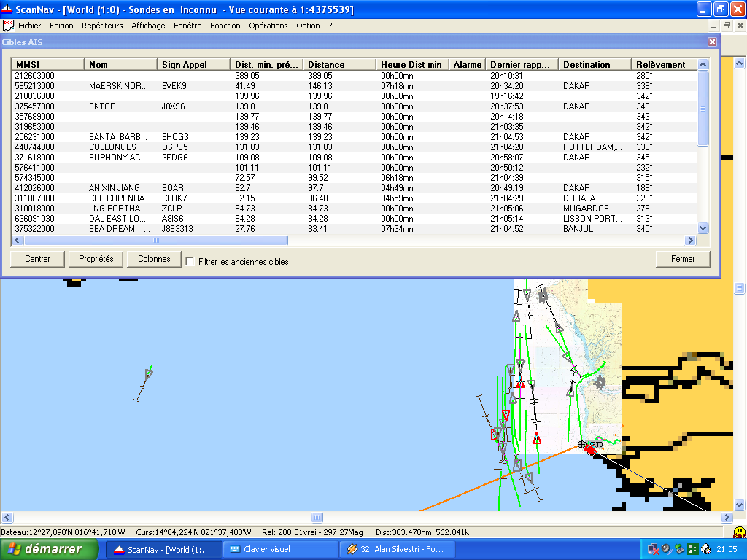Click the chart scroll-down arrow
Image resolution: width=747 pixels, height=560 pixels.
tap(739, 505)
